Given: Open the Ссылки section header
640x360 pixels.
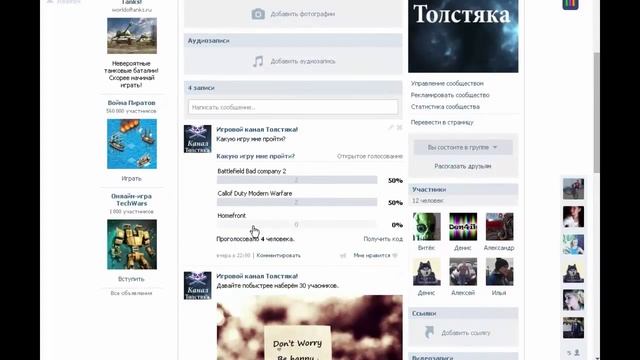Looking at the screenshot, I should pos(463,313).
